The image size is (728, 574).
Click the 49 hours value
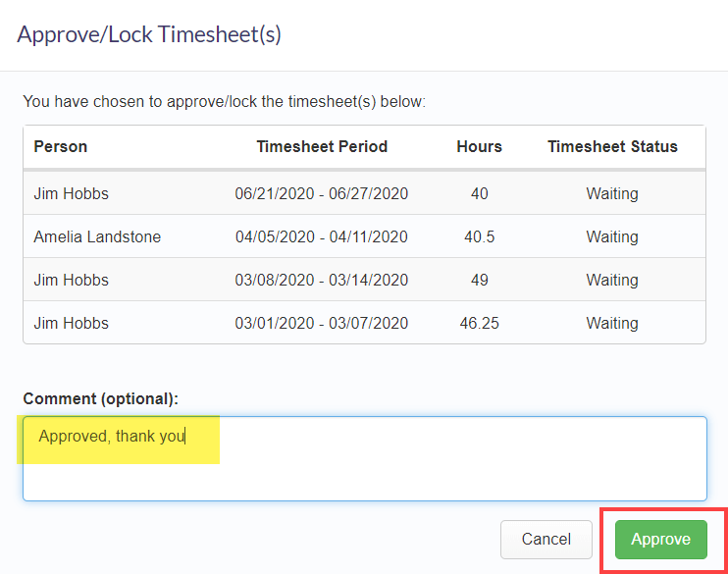click(x=479, y=280)
